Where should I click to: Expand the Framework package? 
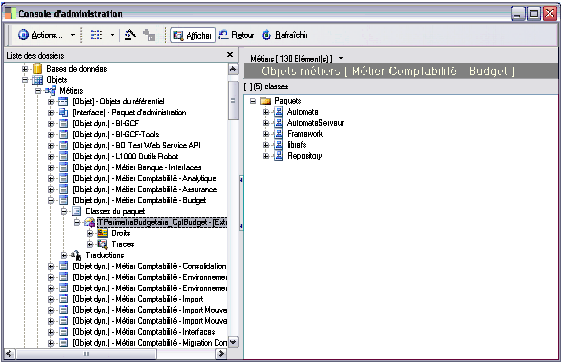click(266, 134)
